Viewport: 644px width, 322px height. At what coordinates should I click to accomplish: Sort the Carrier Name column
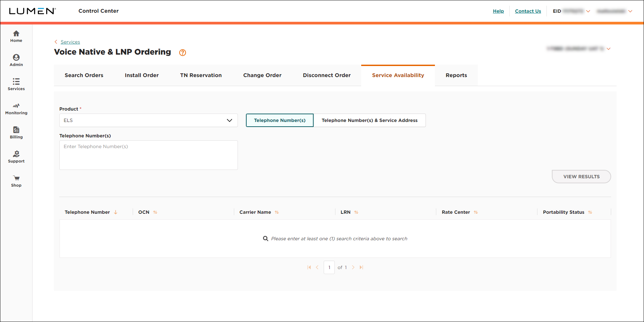tap(277, 212)
